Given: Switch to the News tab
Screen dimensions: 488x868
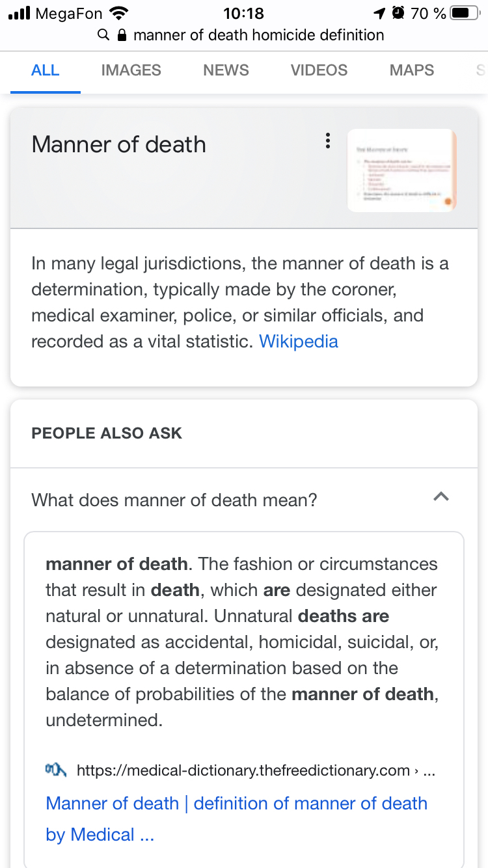Looking at the screenshot, I should pyautogui.click(x=226, y=70).
